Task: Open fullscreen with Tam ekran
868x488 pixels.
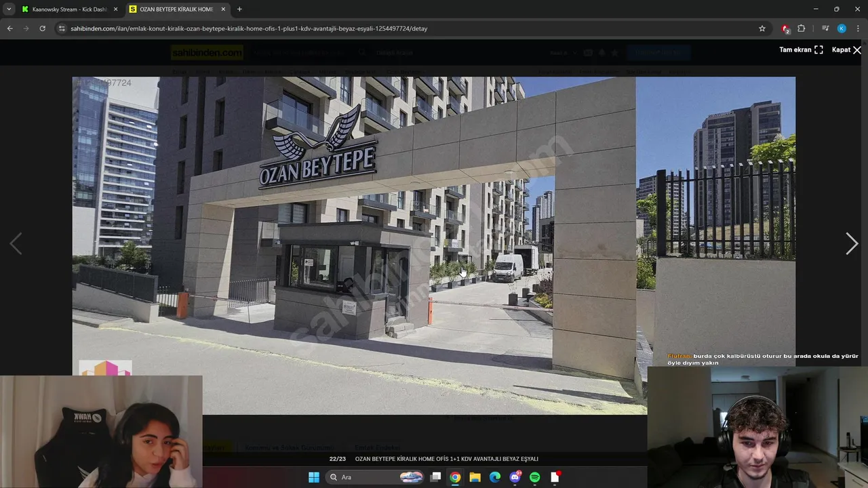Action: tap(801, 49)
